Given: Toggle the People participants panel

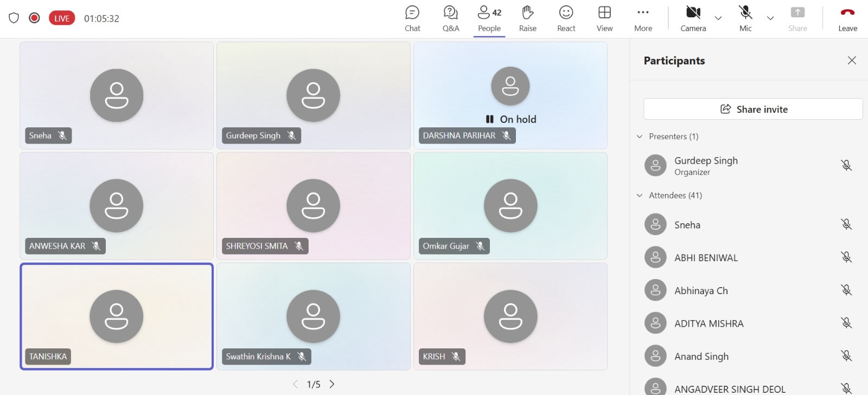Looking at the screenshot, I should click(x=489, y=19).
